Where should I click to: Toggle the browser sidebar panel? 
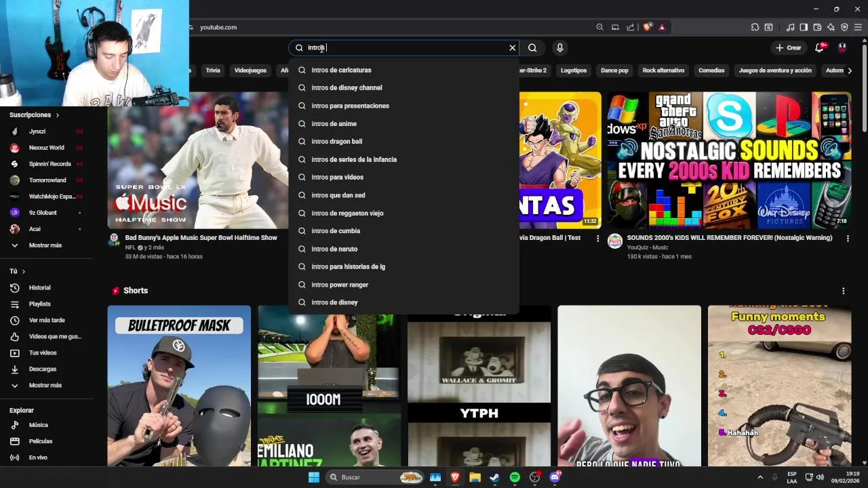(804, 27)
